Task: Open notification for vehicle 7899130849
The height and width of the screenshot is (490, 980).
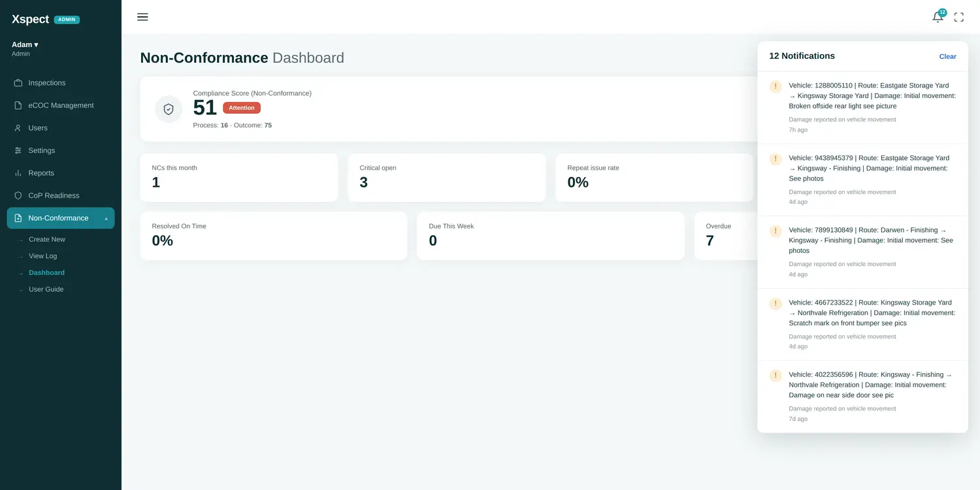Action: point(862,252)
